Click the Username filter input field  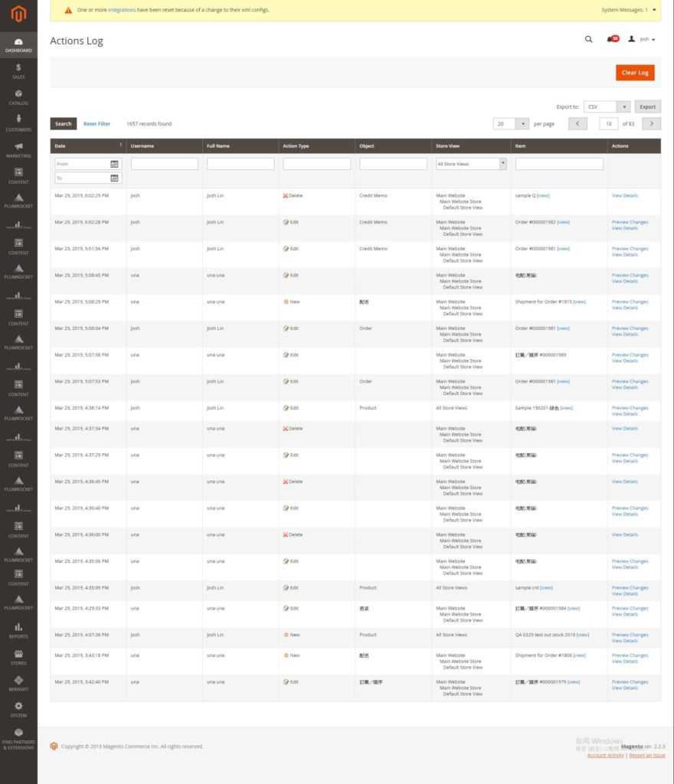click(x=164, y=164)
